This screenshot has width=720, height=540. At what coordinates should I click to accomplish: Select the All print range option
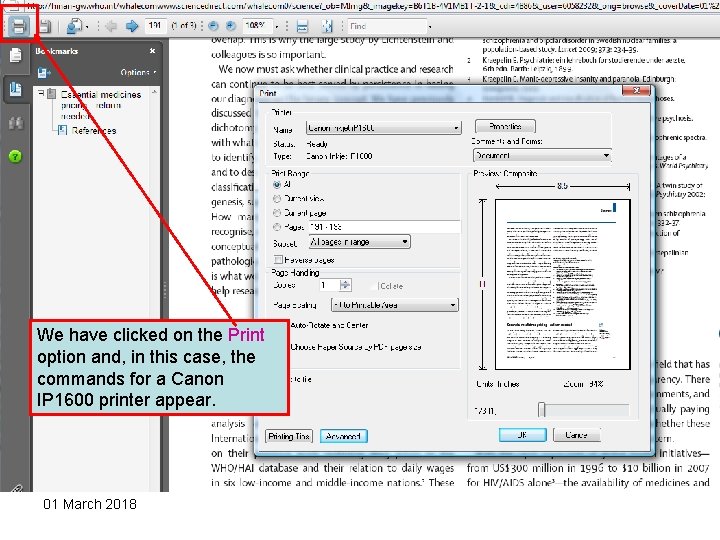[x=276, y=185]
